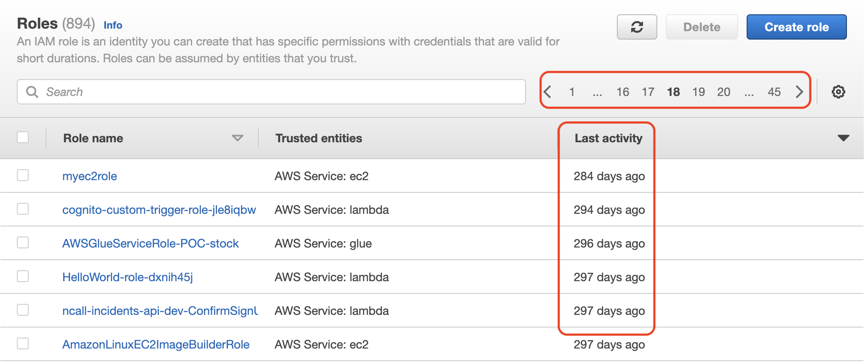Go to next page arrow
This screenshot has width=868, height=362.
pyautogui.click(x=799, y=92)
